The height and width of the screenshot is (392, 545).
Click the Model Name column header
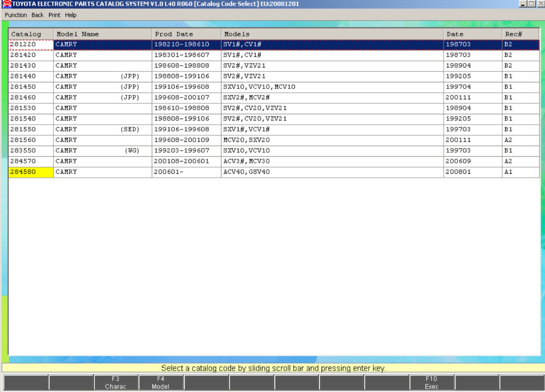tap(102, 34)
